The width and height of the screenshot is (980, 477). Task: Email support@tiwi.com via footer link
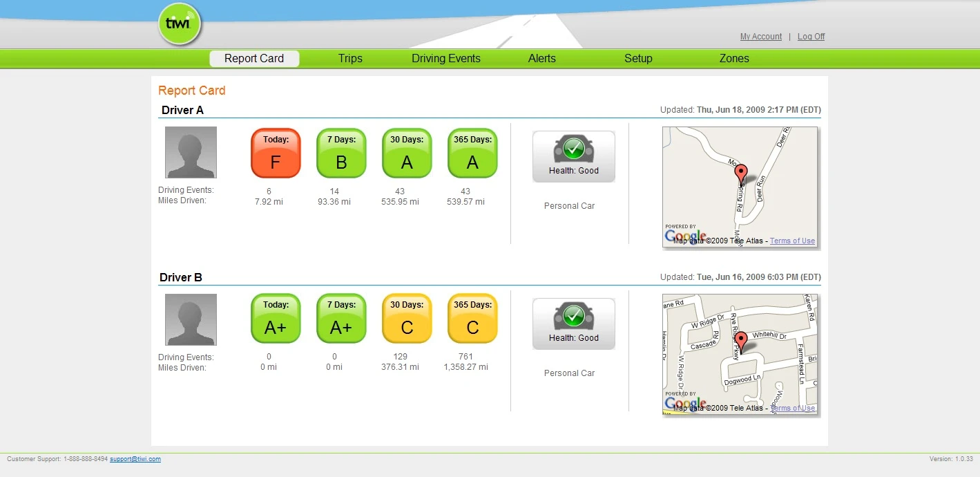pos(135,459)
